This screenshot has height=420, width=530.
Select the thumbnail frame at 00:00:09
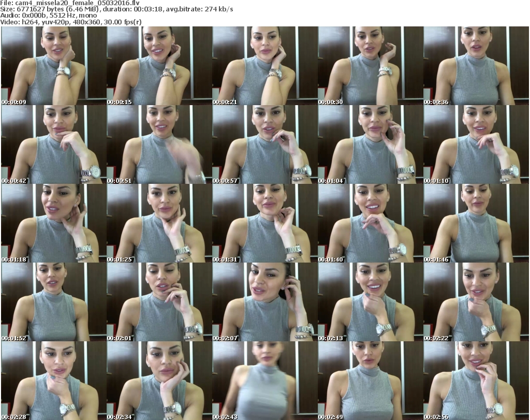tap(54, 66)
